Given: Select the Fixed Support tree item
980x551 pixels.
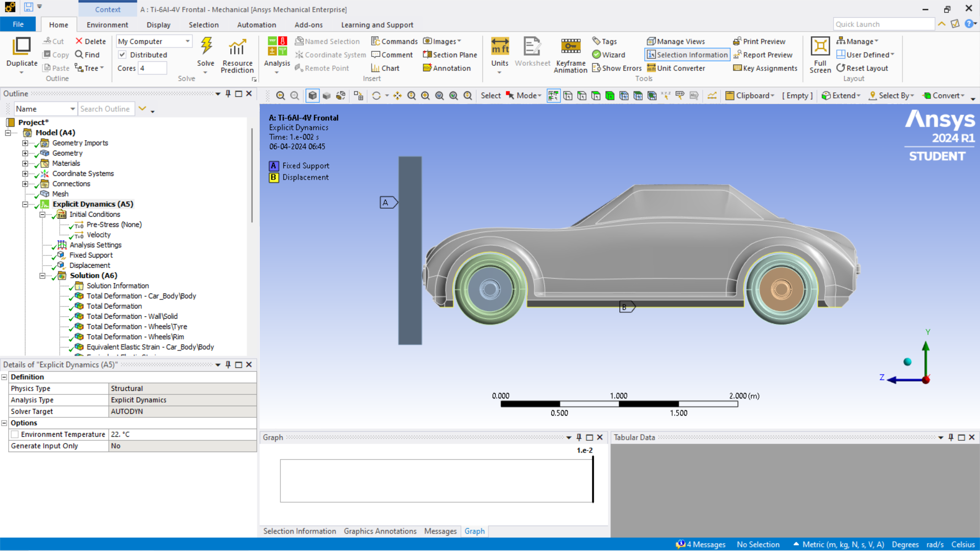Looking at the screenshot, I should point(91,255).
